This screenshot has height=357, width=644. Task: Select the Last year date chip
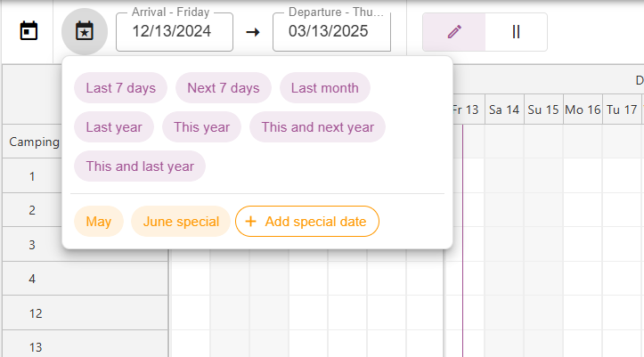click(x=114, y=127)
